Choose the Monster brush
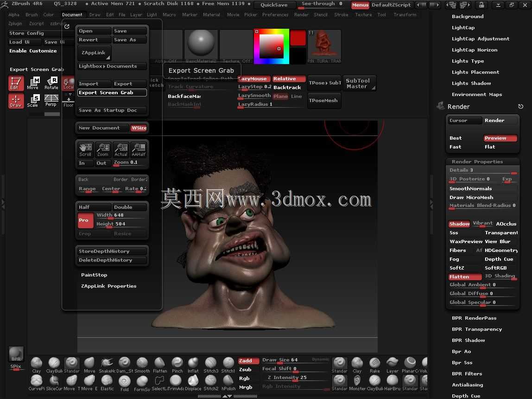This screenshot has width=532, height=399. (x=357, y=383)
